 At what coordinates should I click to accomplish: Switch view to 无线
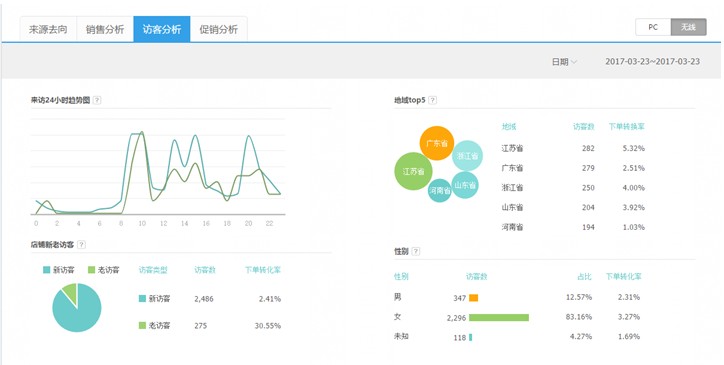click(x=688, y=27)
